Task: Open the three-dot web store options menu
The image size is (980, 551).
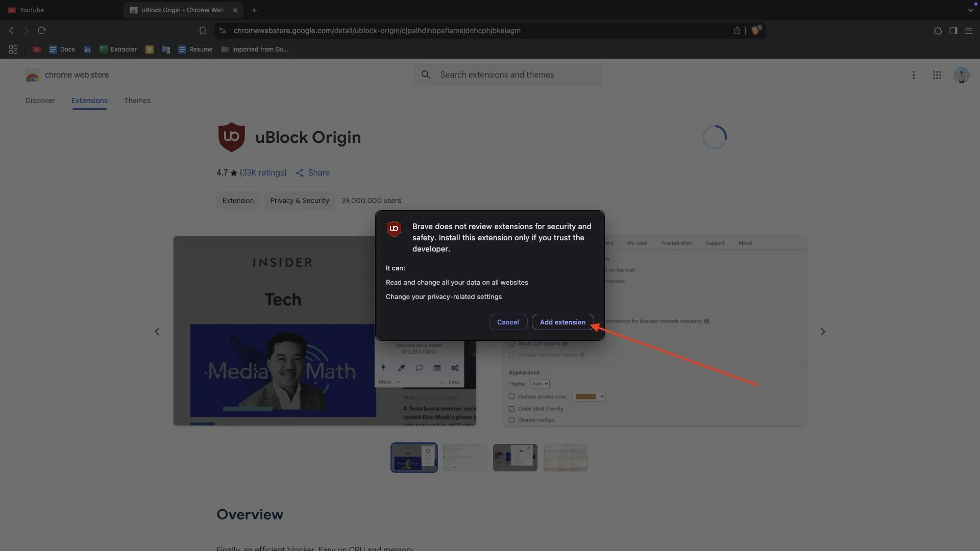Action: [x=914, y=75]
